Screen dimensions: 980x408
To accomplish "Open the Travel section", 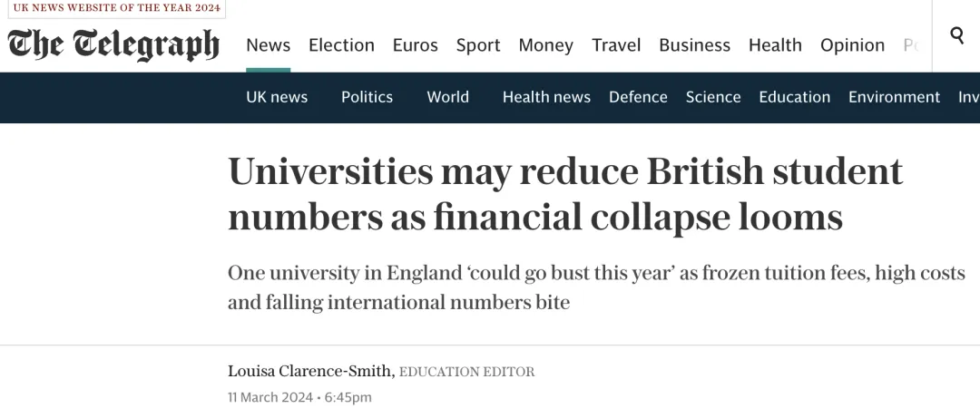I will pyautogui.click(x=615, y=45).
